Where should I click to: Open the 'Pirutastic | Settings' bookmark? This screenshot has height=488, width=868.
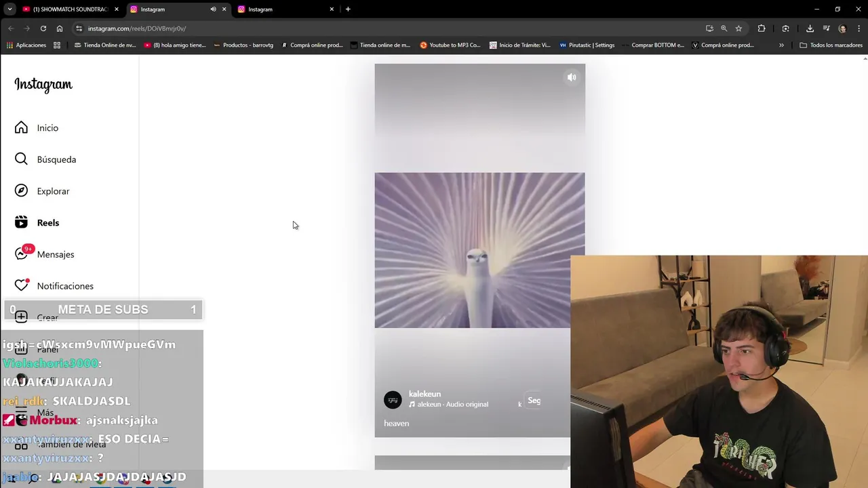click(587, 45)
